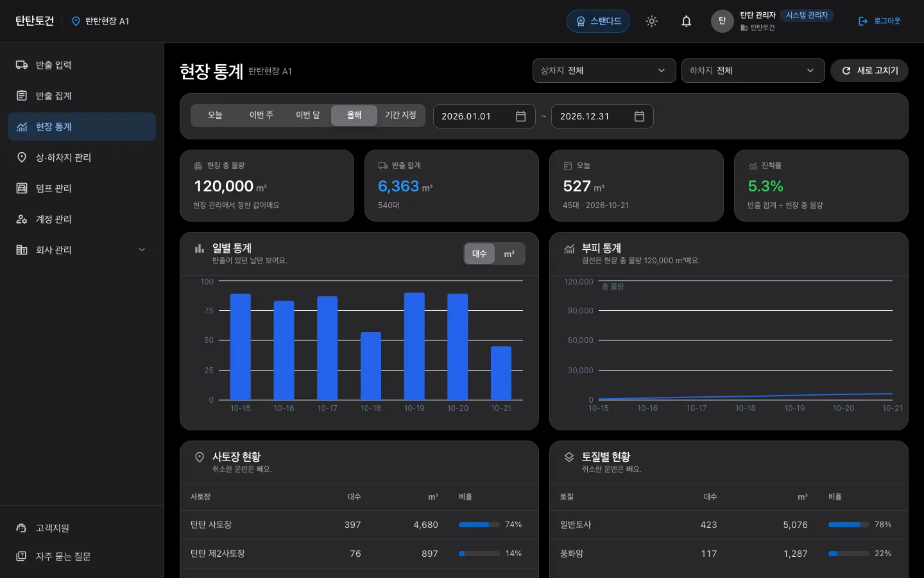Click the 78% progress bar for 일반토사
This screenshot has width=924, height=578.
[x=849, y=525]
